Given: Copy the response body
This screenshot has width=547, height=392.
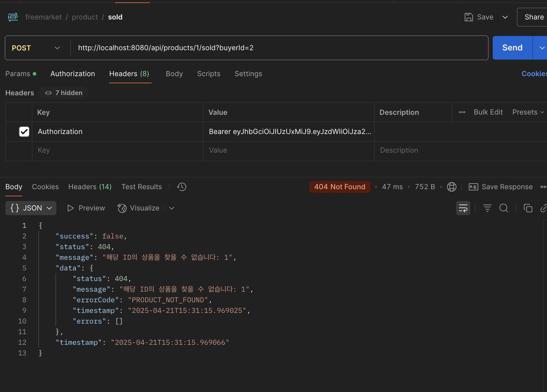Looking at the screenshot, I should pos(528,208).
